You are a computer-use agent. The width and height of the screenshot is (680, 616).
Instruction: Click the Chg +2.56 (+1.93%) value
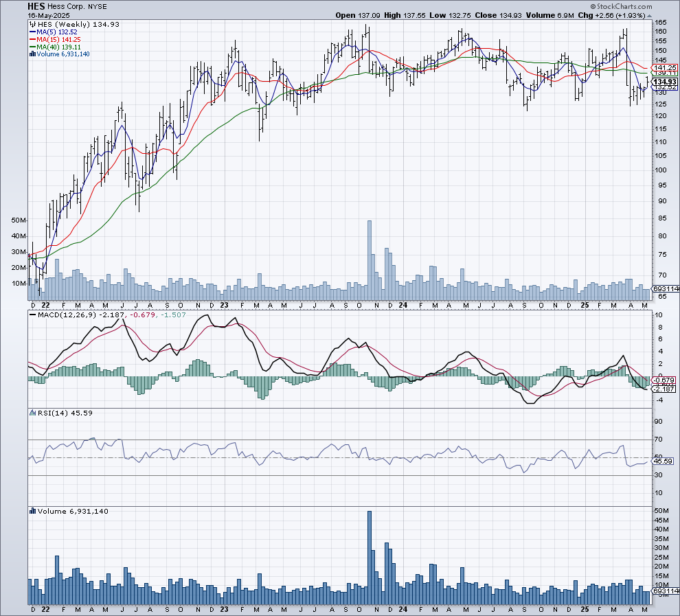point(611,15)
